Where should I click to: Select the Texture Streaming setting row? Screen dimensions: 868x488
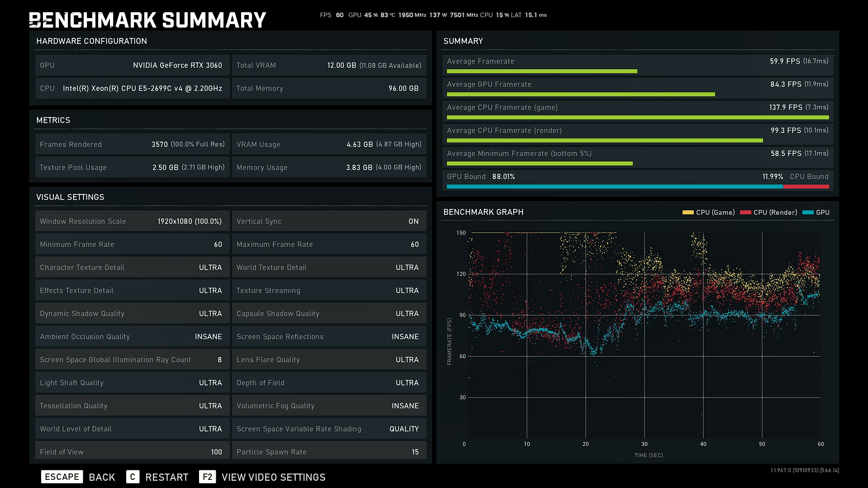pos(329,290)
